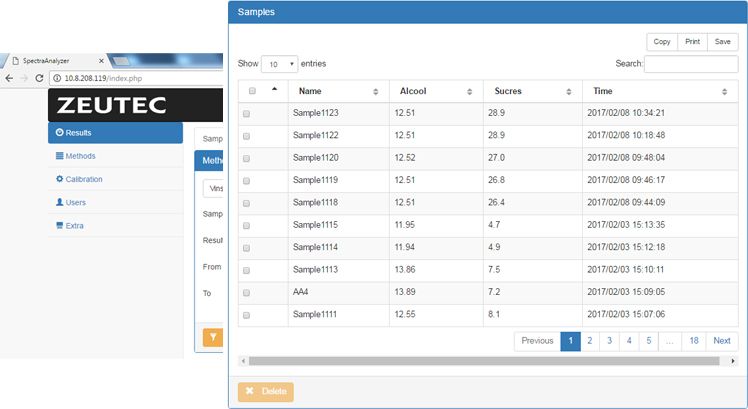The width and height of the screenshot is (748, 409).
Task: Open the Show entries count dropdown
Action: click(x=279, y=64)
